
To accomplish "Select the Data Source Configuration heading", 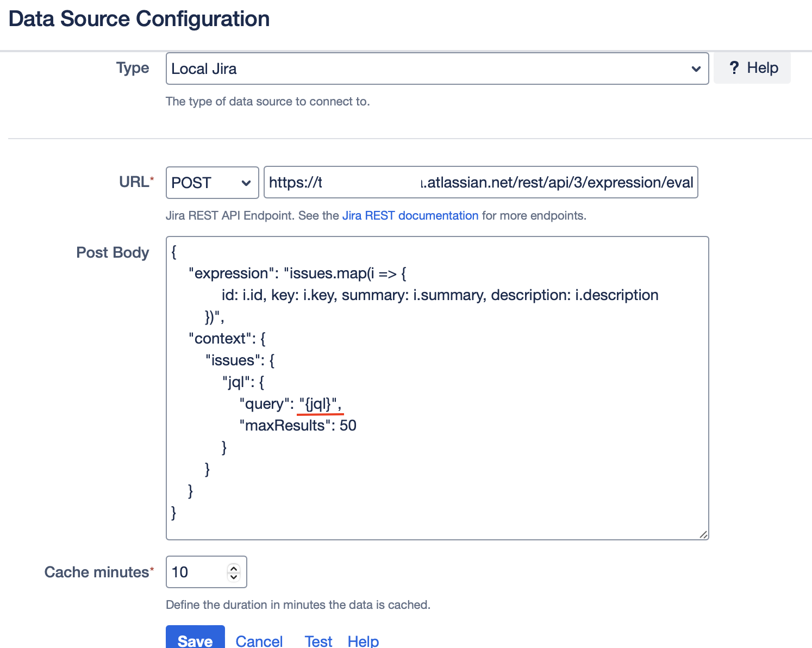I will point(139,18).
